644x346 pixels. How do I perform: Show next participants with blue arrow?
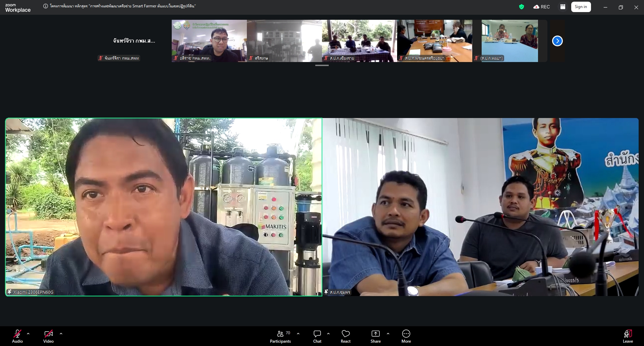coord(557,41)
